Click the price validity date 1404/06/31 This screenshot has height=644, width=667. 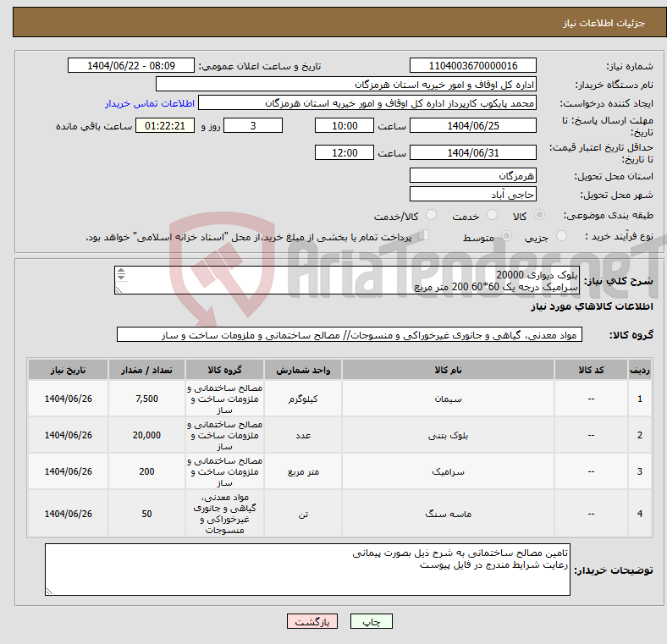pos(472,152)
